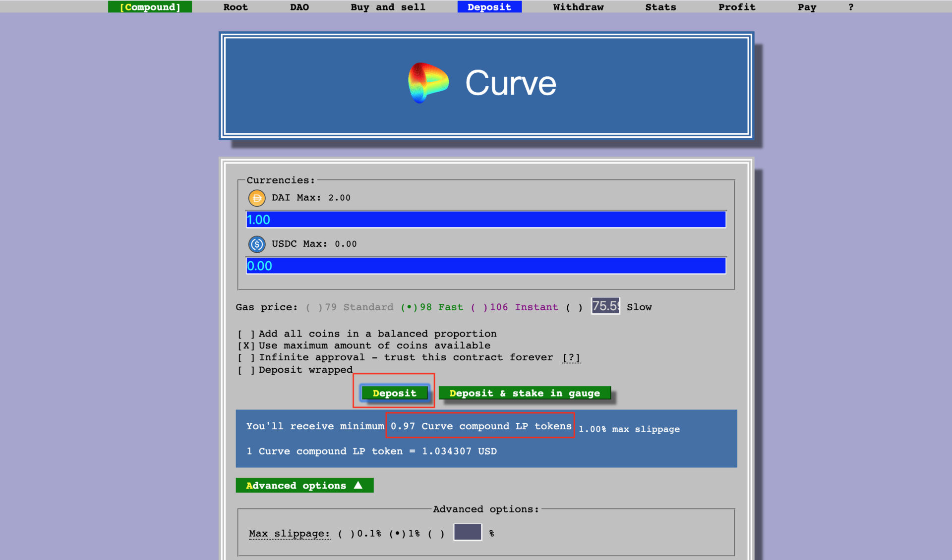Tick 'Infinite approval' checkbox
This screenshot has width=952, height=560.
pos(246,357)
